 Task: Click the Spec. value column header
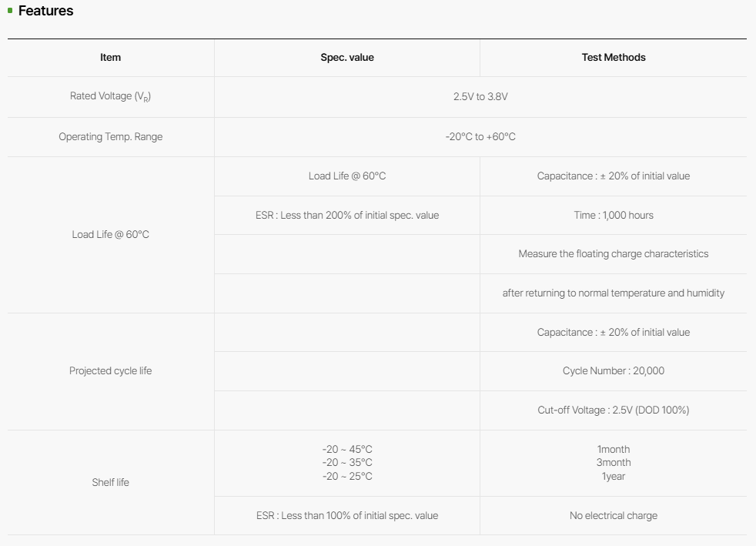[347, 58]
